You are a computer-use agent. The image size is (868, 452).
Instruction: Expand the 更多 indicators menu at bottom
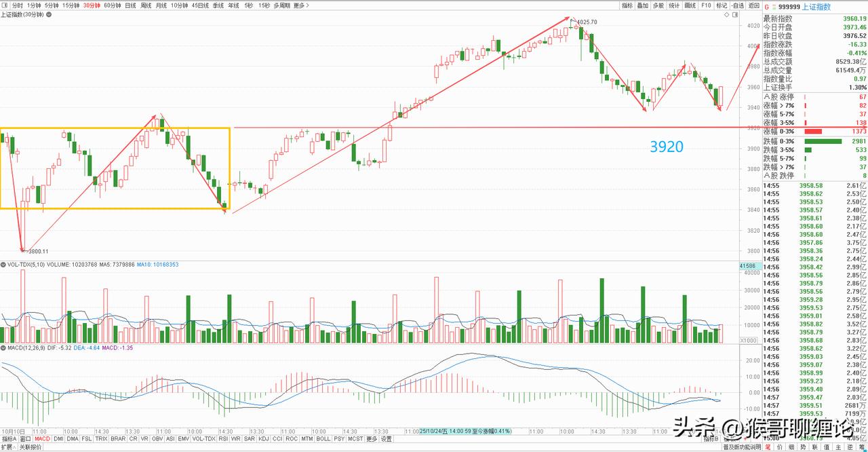(x=371, y=439)
